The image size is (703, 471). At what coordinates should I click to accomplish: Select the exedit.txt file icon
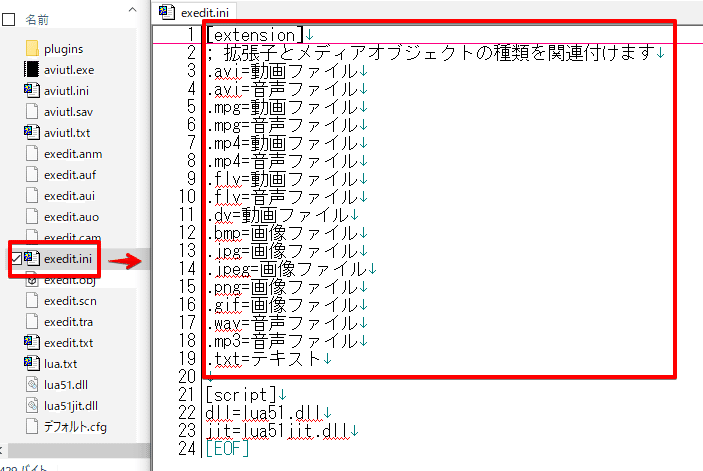[31, 343]
